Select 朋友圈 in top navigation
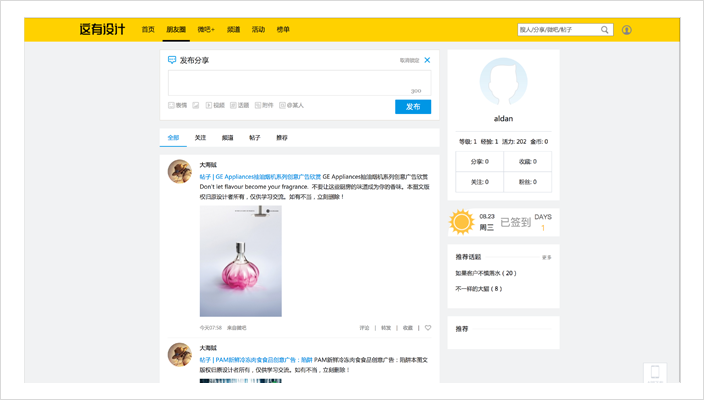 tap(176, 30)
